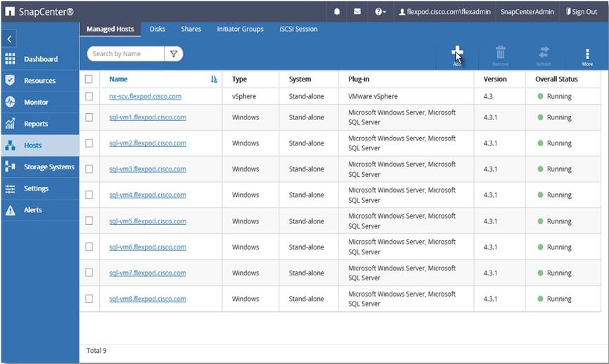Open the help question mark menu
609x364 pixels.
(380, 12)
